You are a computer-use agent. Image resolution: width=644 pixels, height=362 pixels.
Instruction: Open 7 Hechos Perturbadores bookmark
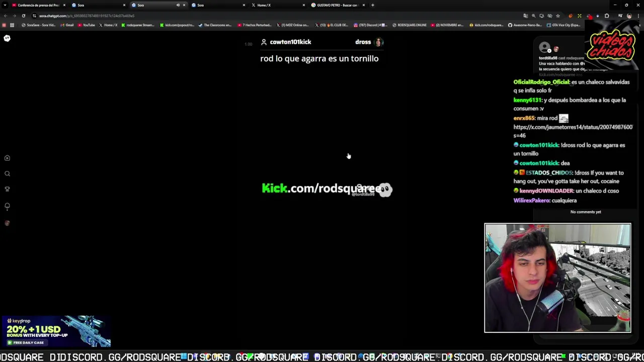coord(255,25)
